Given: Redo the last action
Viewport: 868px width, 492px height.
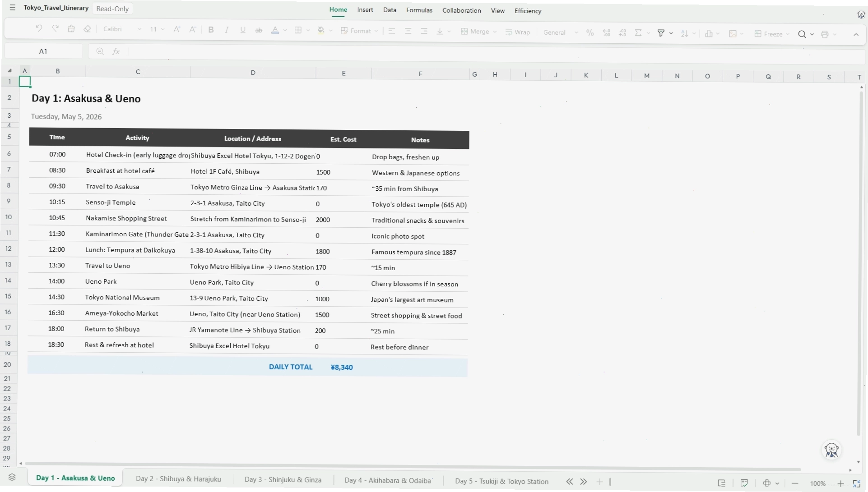Looking at the screenshot, I should tap(55, 28).
